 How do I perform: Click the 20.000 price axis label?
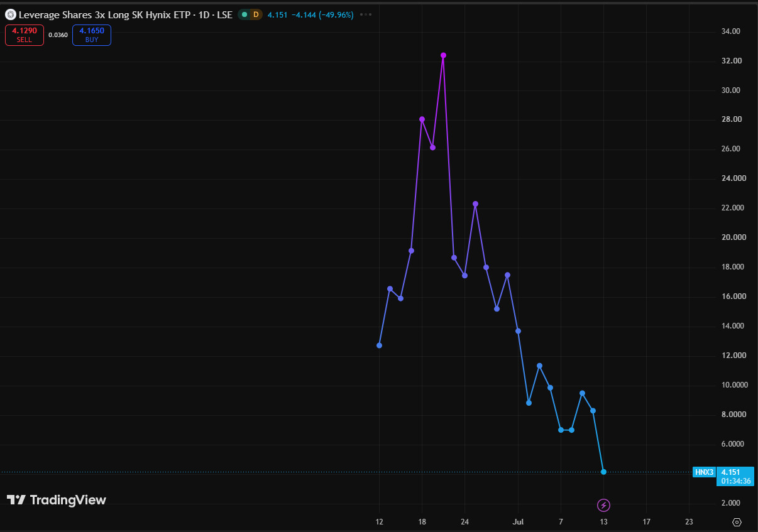pyautogui.click(x=733, y=237)
